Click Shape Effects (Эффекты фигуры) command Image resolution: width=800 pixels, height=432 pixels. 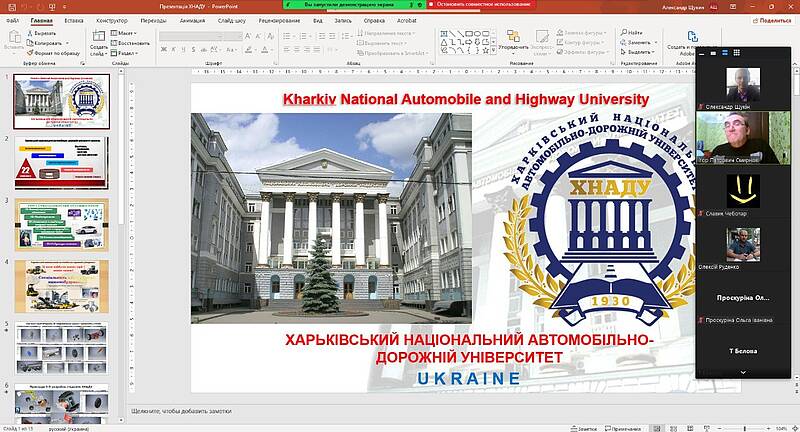(581, 52)
